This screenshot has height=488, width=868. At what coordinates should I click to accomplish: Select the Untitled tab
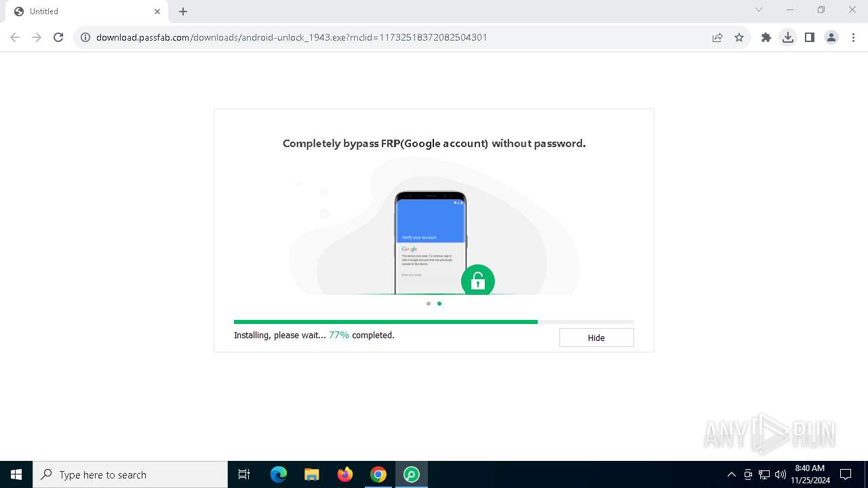[x=86, y=12]
